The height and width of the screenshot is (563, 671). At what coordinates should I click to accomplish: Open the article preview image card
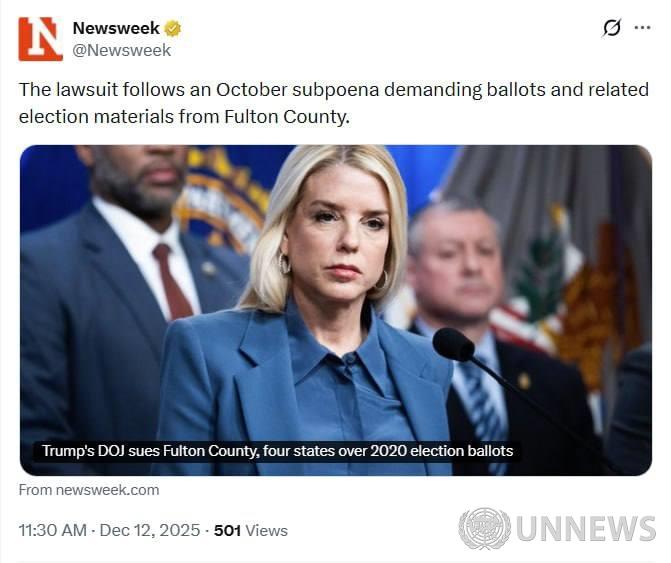click(336, 310)
